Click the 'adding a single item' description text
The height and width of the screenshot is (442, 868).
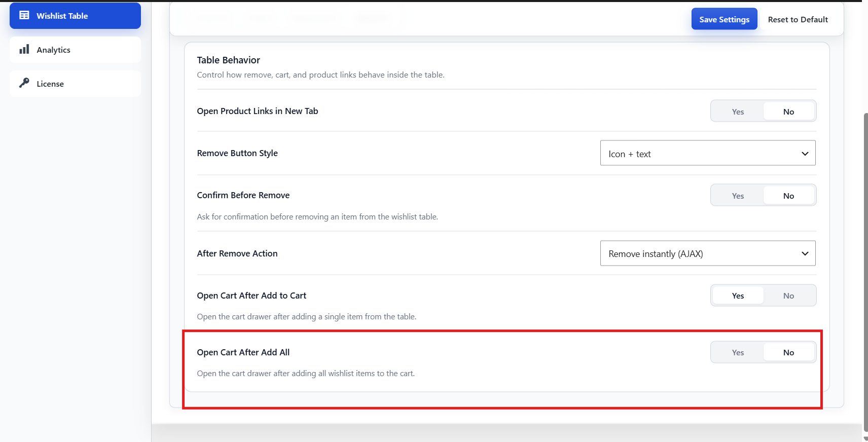(307, 317)
